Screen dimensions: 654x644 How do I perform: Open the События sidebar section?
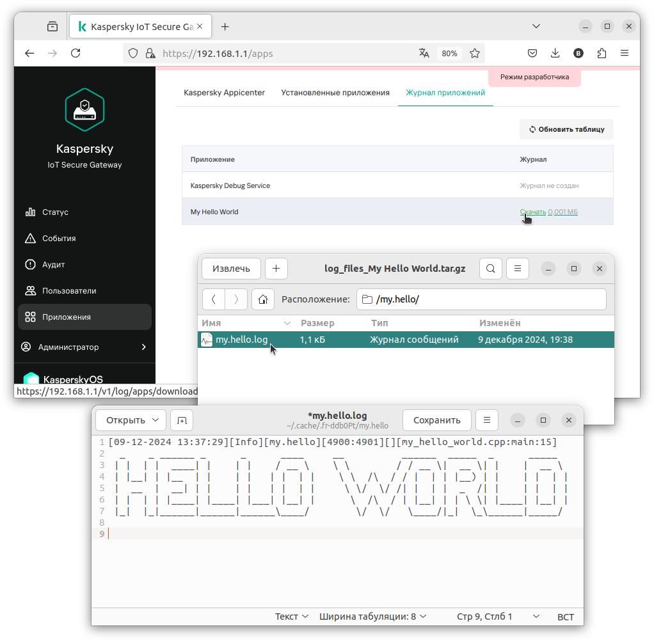(x=84, y=239)
